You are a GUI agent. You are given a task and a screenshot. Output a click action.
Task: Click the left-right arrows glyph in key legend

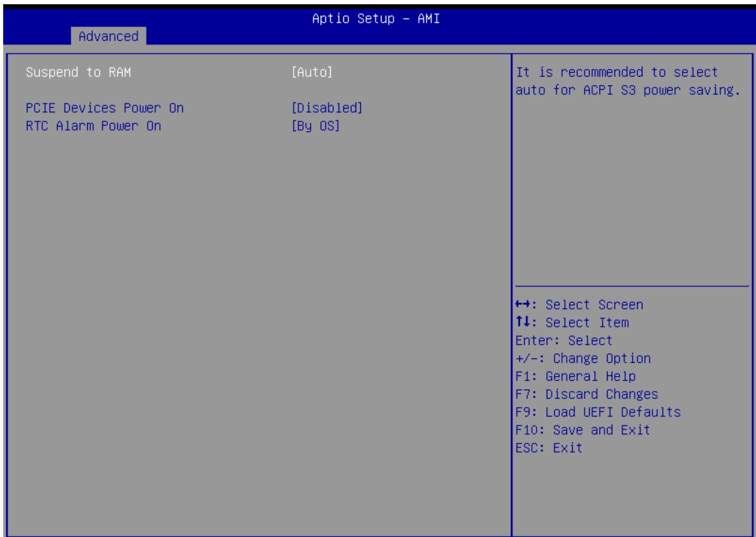pos(524,305)
